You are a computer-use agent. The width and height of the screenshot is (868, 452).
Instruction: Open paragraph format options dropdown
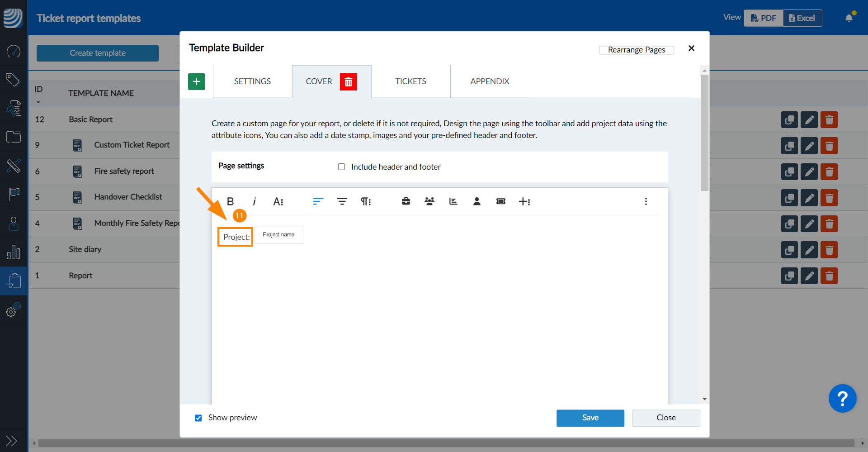click(365, 201)
